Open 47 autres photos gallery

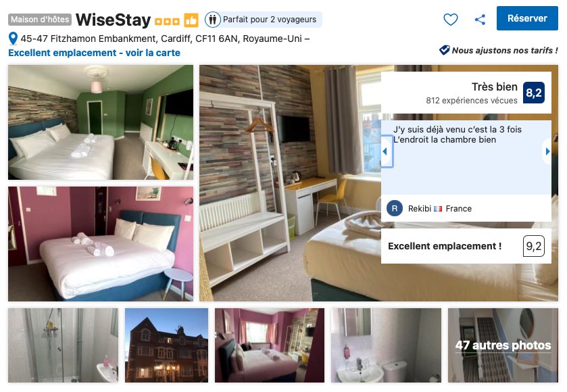[503, 345]
